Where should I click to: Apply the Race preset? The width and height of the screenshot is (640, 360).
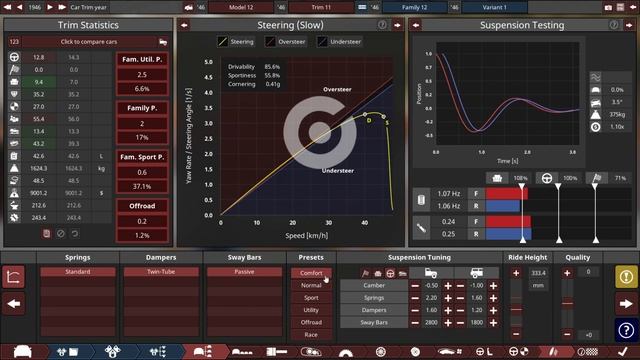(311, 334)
